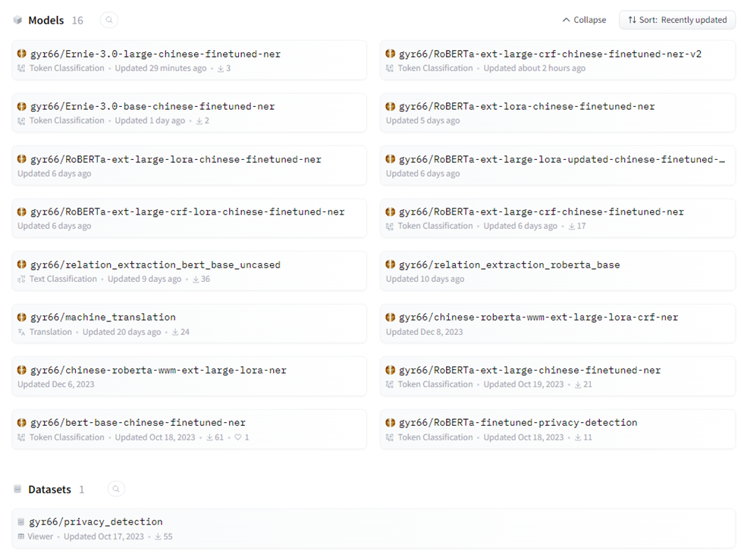Viewport: 741px width, 560px height.
Task: Click 'Updated Dec 8, 2023' text
Action: (x=425, y=332)
